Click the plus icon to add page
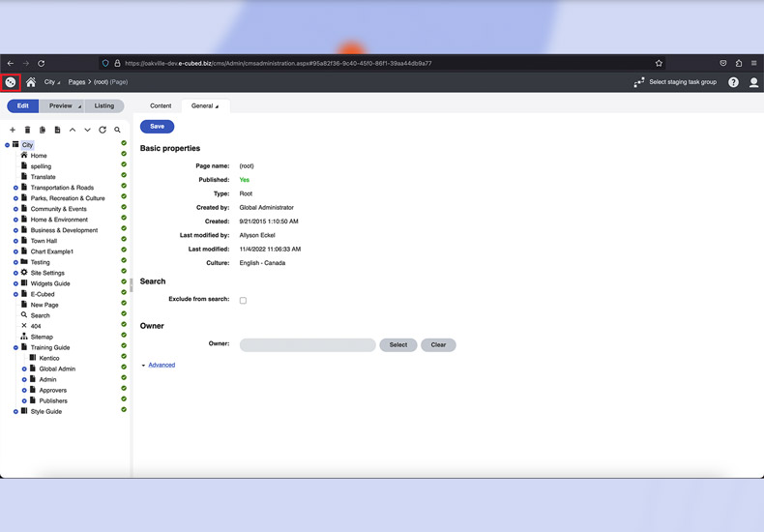The height and width of the screenshot is (532, 764). (x=13, y=130)
